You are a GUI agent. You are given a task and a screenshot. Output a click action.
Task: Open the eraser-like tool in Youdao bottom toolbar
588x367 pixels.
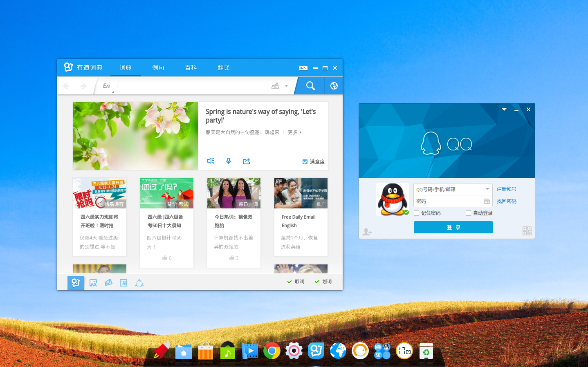(108, 283)
